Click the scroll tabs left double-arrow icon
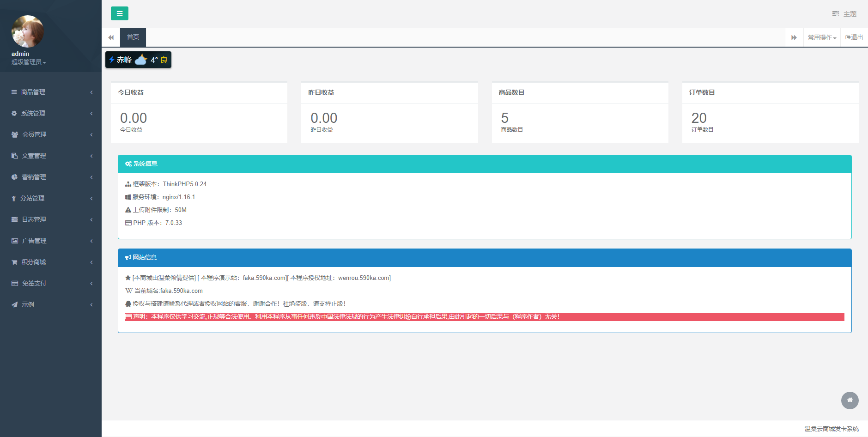 (111, 37)
